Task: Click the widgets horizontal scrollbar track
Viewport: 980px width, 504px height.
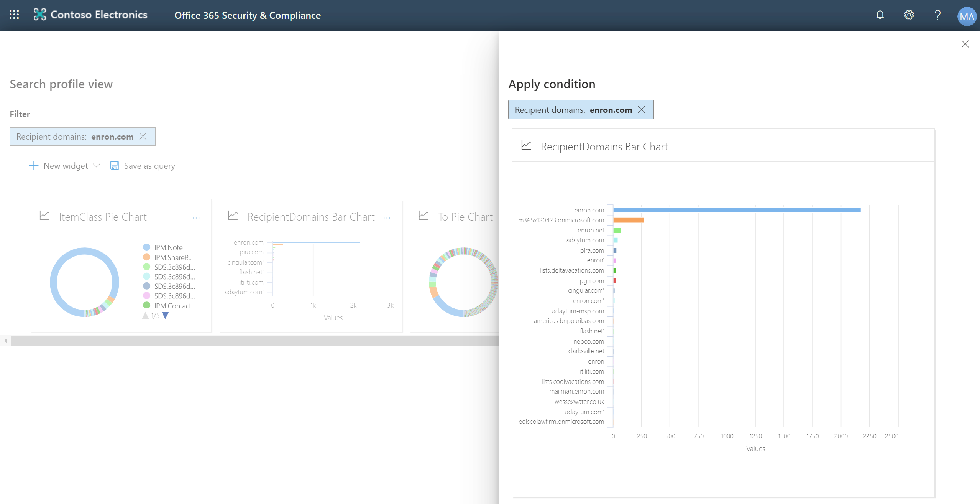Action: click(x=254, y=341)
